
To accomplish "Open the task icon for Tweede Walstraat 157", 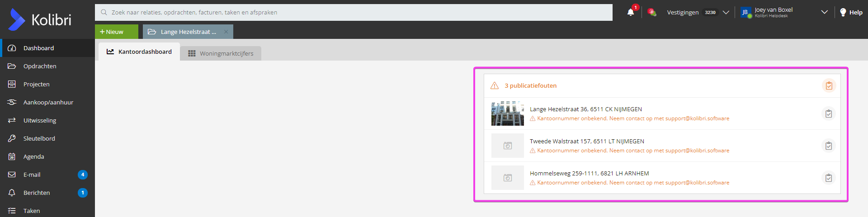I will 829,146.
